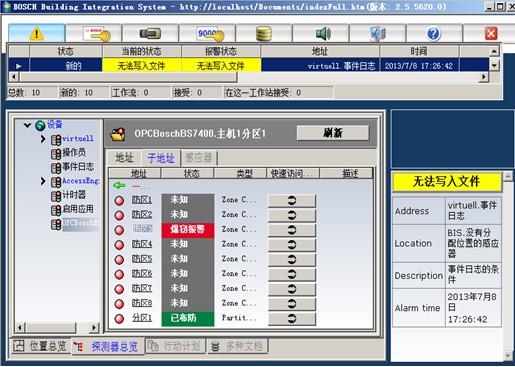Select the 事件日志 tree item
Image resolution: width=515 pixels, height=367 pixels.
coord(78,167)
